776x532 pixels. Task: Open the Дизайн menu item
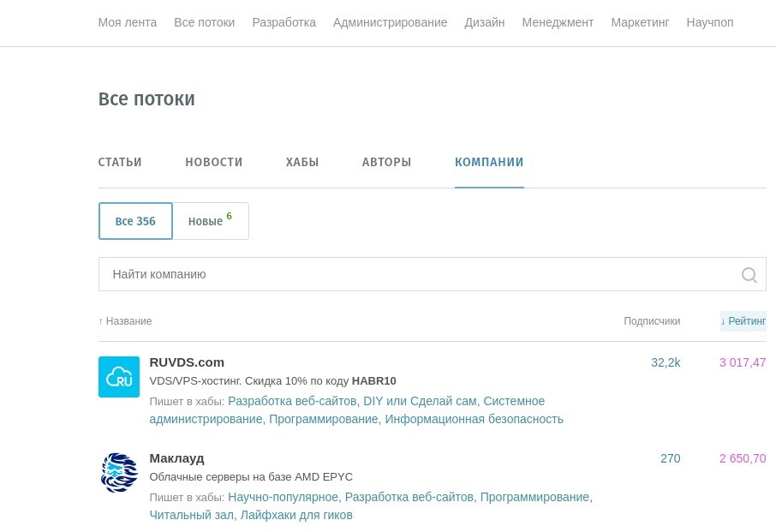(484, 22)
